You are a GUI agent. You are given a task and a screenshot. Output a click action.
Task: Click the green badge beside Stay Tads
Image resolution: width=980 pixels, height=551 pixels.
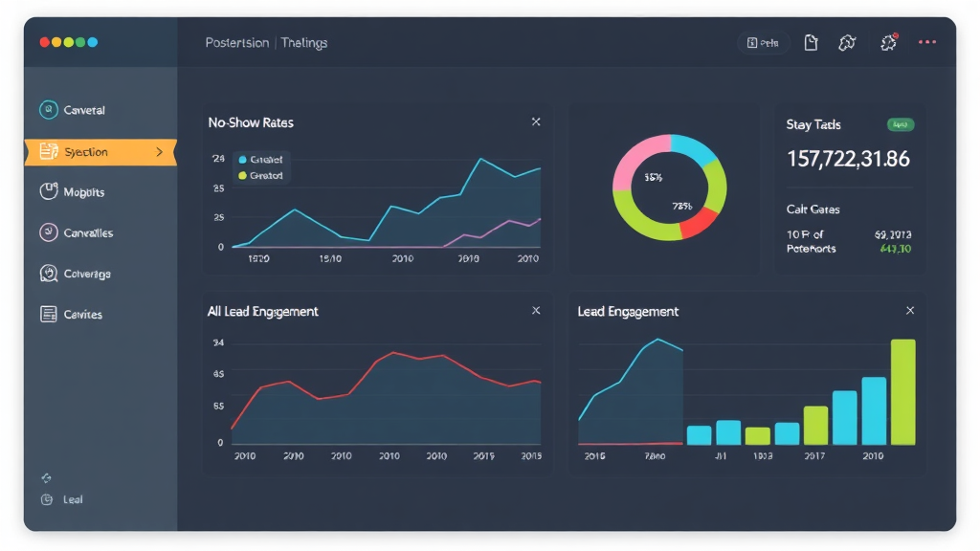pos(901,125)
